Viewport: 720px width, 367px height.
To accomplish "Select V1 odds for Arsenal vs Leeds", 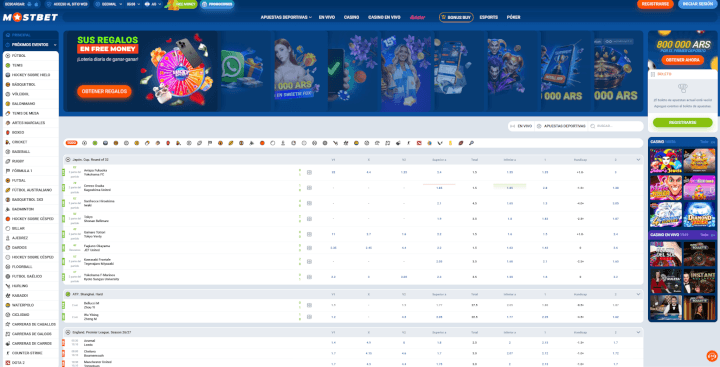I will pyautogui.click(x=333, y=343).
